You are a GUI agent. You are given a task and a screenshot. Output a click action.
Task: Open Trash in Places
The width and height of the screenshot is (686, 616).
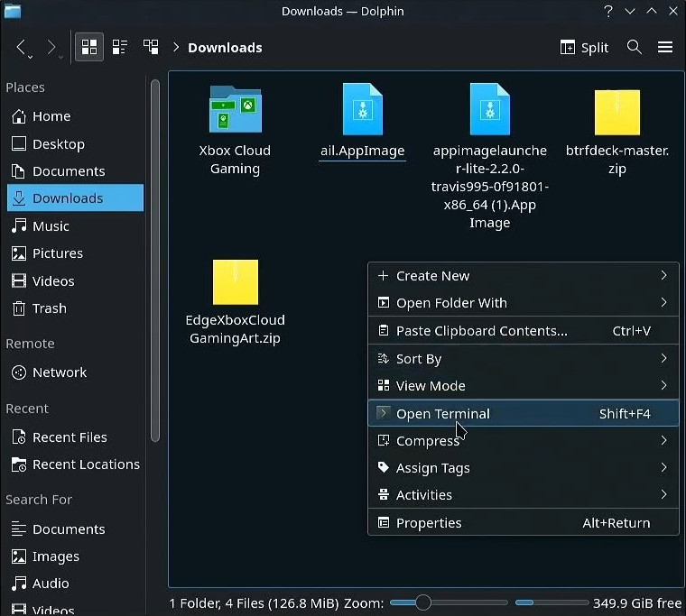(x=75, y=308)
